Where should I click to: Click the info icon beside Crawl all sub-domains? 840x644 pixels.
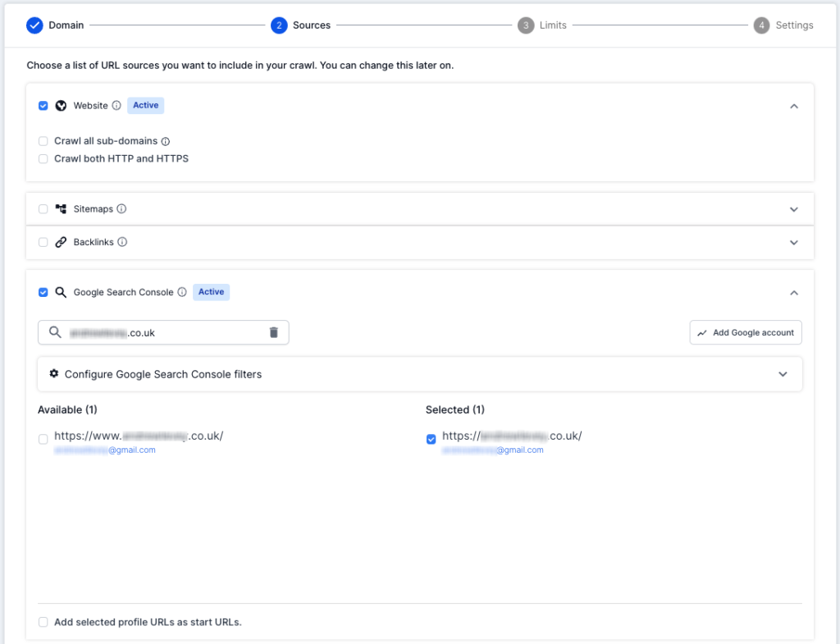coord(166,141)
